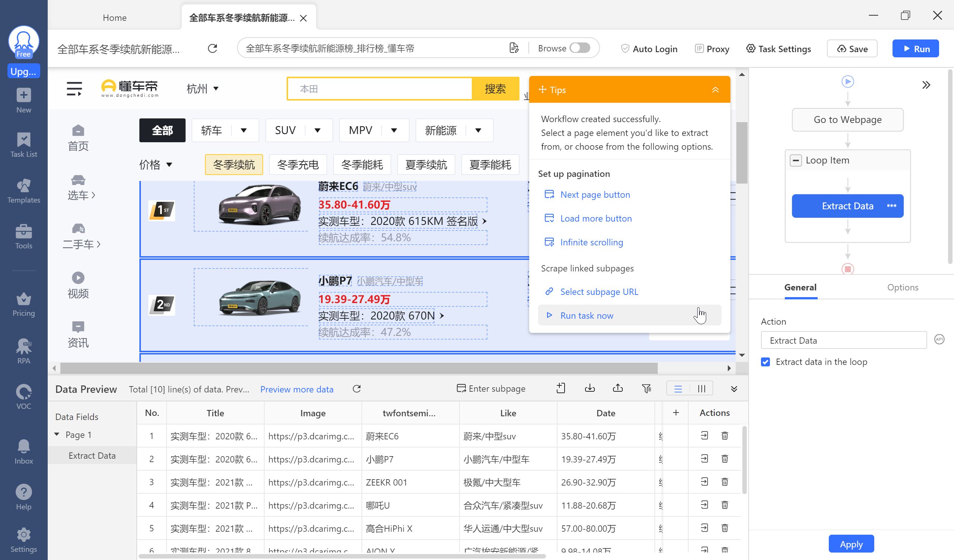This screenshot has width=954, height=560.
Task: Expand the 新能源 category dropdown
Action: [478, 131]
